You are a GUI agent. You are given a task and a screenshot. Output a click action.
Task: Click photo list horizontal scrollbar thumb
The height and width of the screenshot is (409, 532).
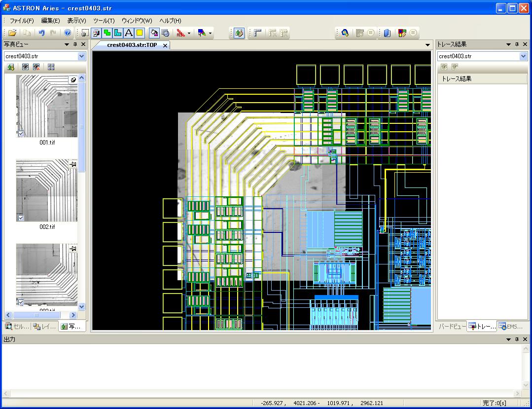(36, 315)
